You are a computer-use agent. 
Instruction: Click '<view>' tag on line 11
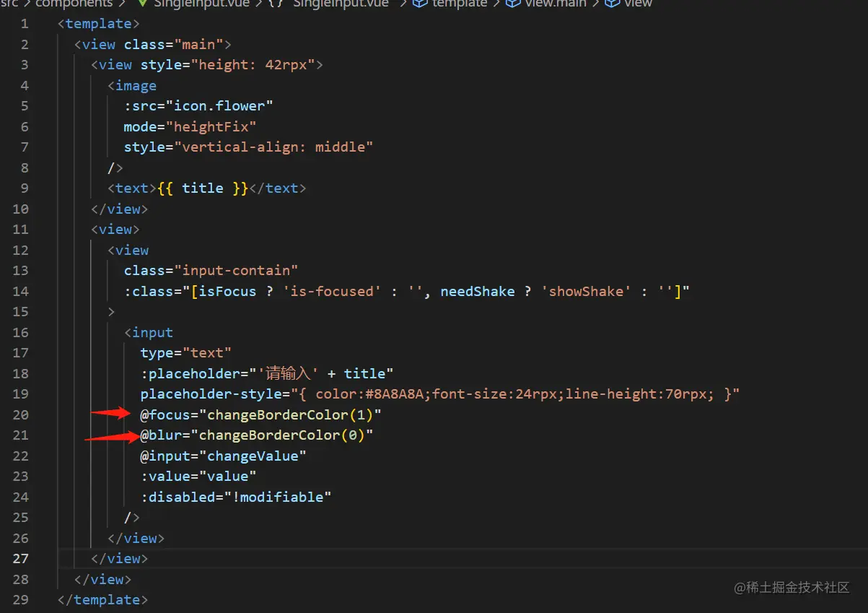(115, 230)
